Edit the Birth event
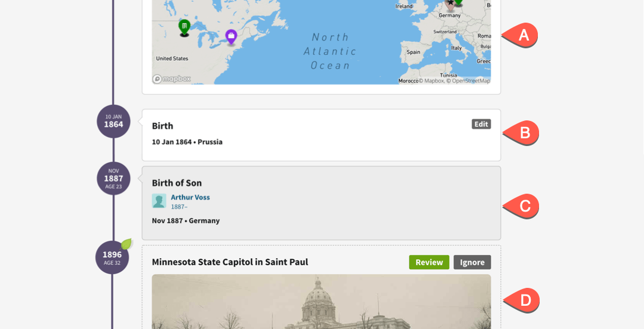 tap(481, 124)
